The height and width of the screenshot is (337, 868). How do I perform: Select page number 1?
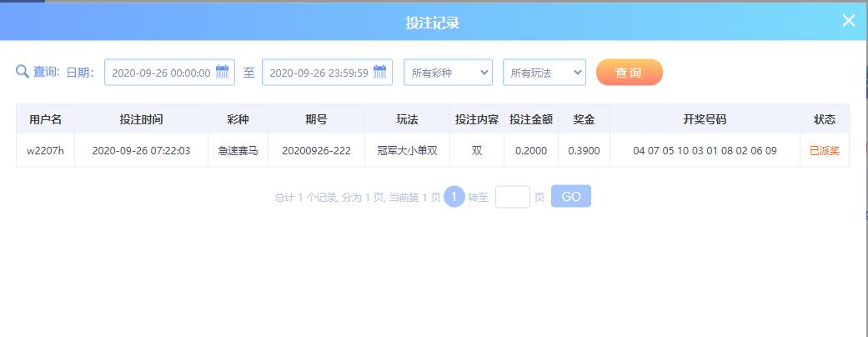click(x=454, y=197)
